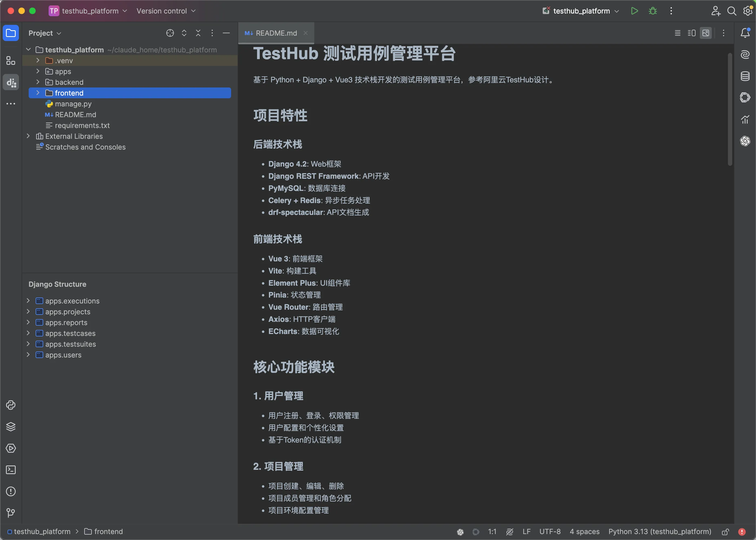Run testhub_platform with play button
Image resolution: width=756 pixels, height=540 pixels.
pyautogui.click(x=634, y=11)
